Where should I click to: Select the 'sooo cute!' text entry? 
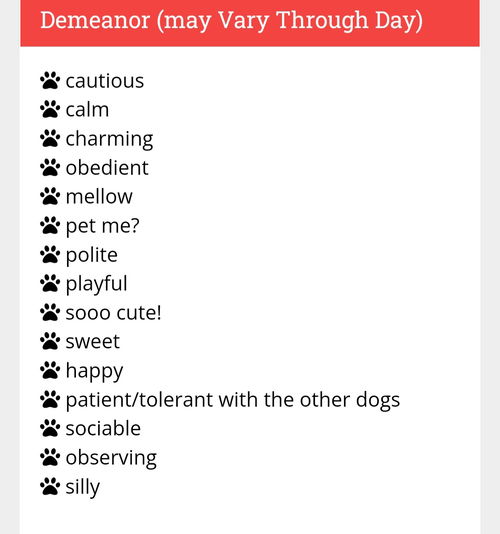click(113, 313)
